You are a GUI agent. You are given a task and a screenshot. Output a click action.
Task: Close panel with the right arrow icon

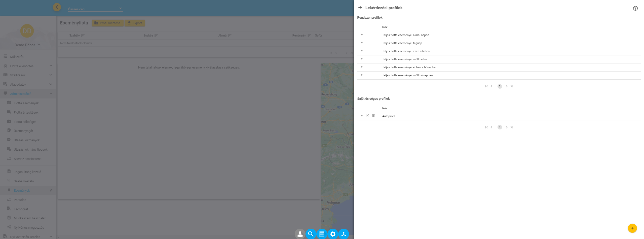click(x=360, y=8)
